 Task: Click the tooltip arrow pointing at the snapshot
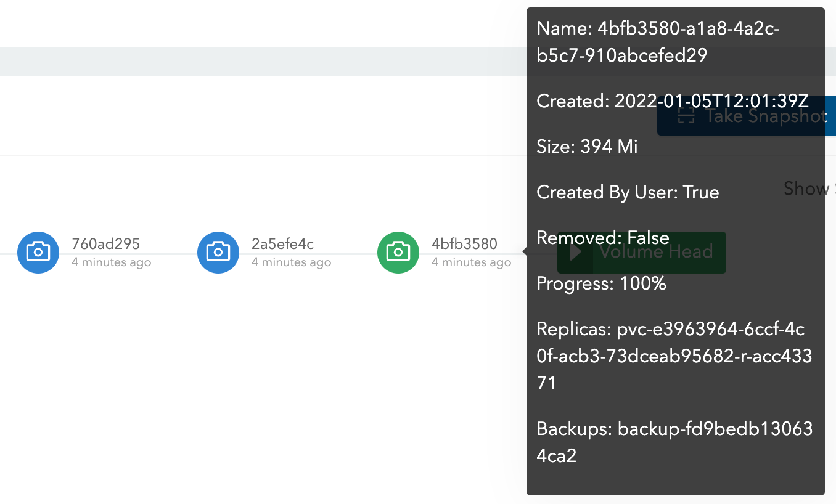click(523, 253)
